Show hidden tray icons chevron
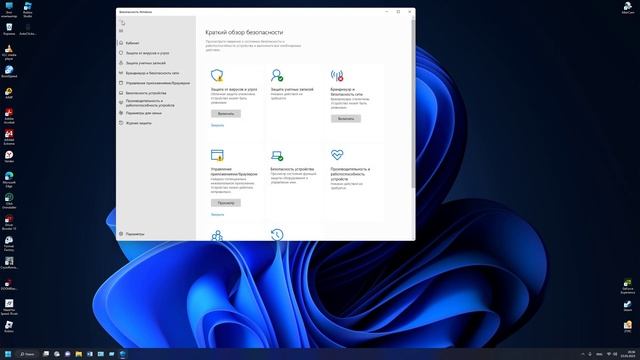 click(x=583, y=354)
